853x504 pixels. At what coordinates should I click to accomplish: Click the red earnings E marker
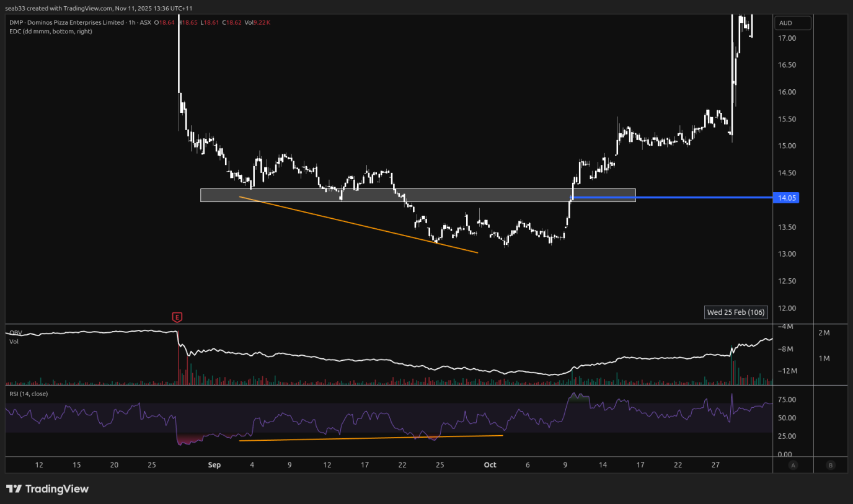point(177,317)
